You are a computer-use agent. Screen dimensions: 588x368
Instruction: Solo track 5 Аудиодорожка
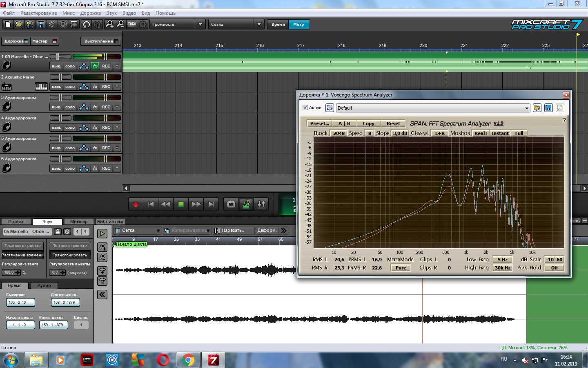pos(70,148)
